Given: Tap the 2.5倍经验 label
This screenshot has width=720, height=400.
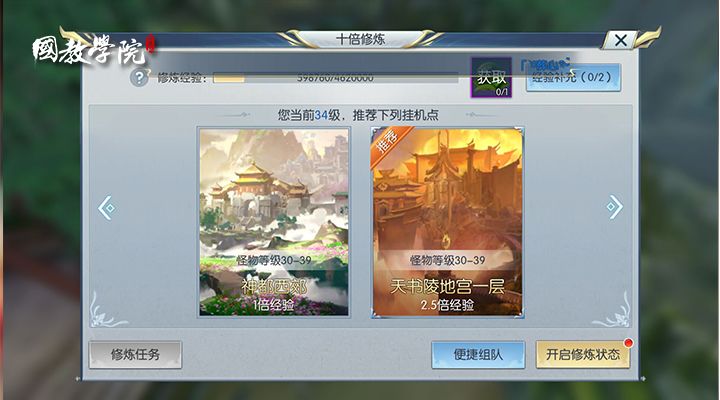Looking at the screenshot, I should pos(447,305).
